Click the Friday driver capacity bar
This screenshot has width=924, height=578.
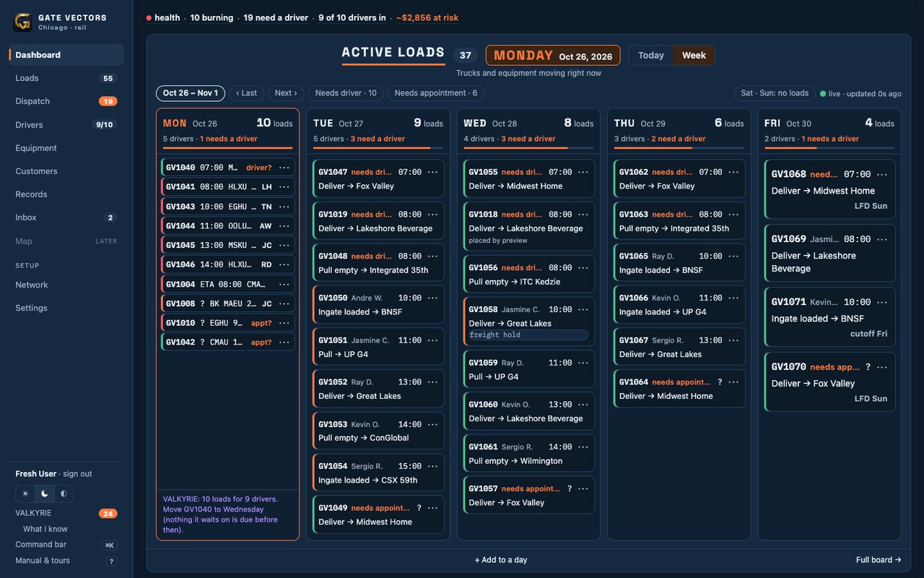coord(829,148)
